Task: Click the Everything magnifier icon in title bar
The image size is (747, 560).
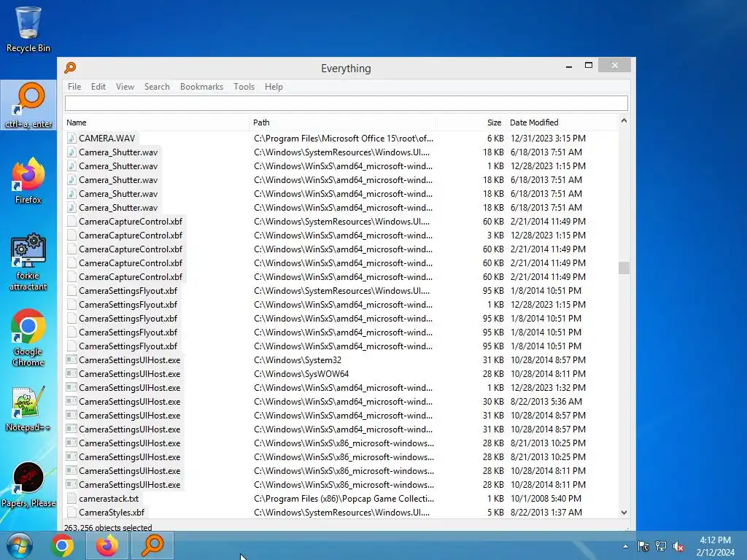Action: 70,68
